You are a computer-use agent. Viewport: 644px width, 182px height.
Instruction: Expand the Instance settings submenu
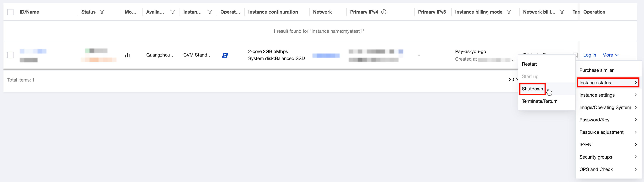(608, 95)
